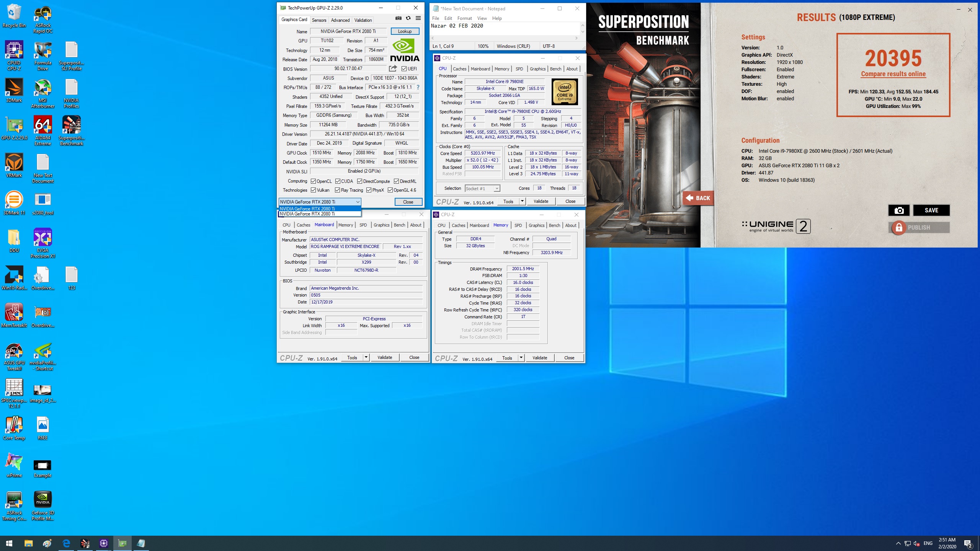Click Bus Interface question mark icon
This screenshot has width=980, height=551.
point(418,87)
